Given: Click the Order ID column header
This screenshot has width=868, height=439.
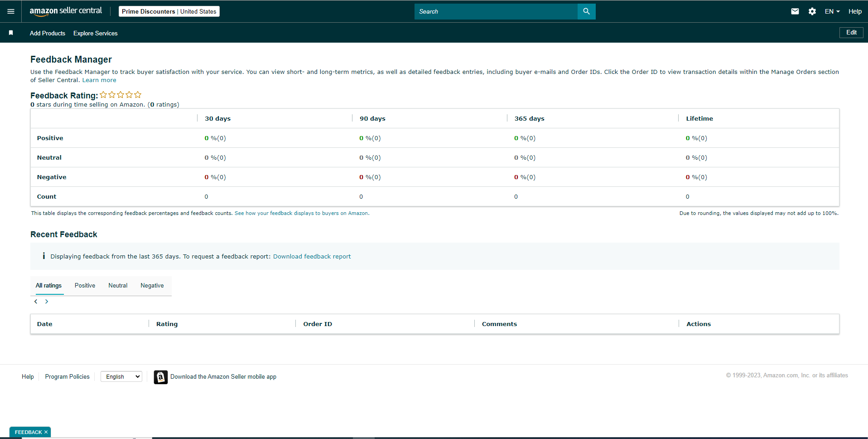Looking at the screenshot, I should tap(318, 324).
